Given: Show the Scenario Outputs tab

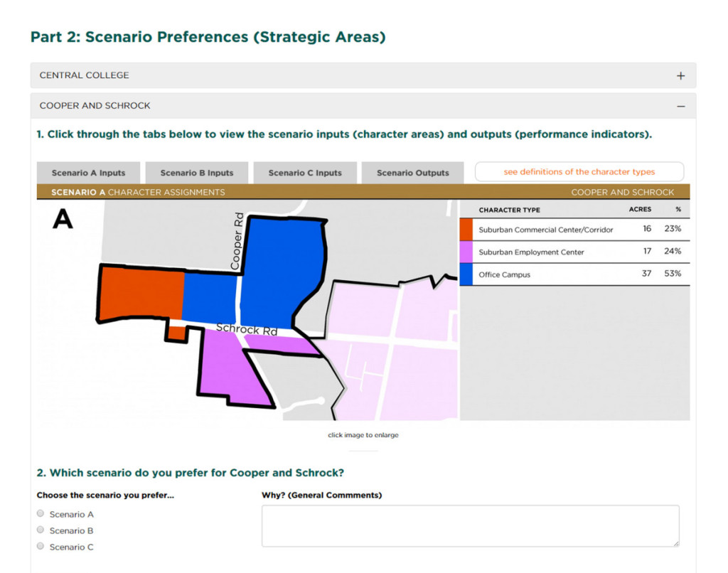Looking at the screenshot, I should [x=413, y=173].
